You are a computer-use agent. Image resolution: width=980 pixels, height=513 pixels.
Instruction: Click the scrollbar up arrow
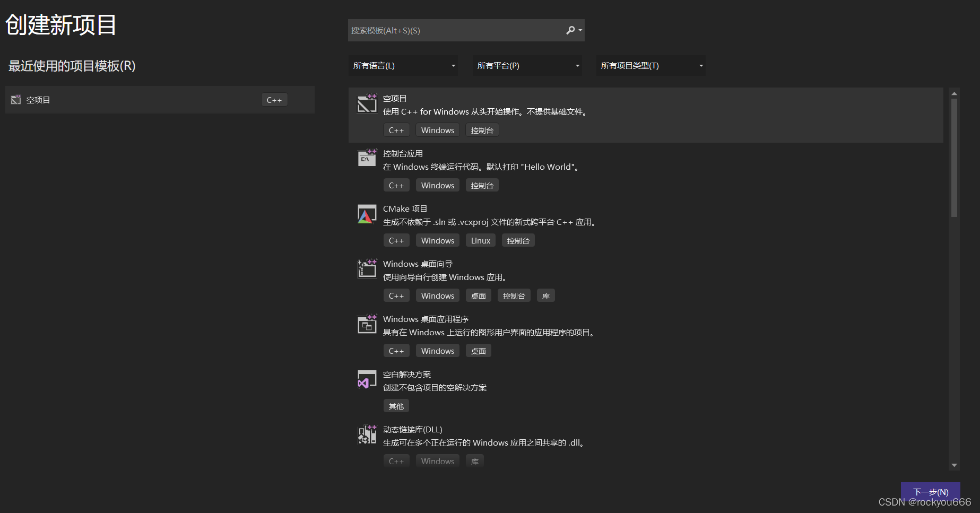[x=954, y=93]
